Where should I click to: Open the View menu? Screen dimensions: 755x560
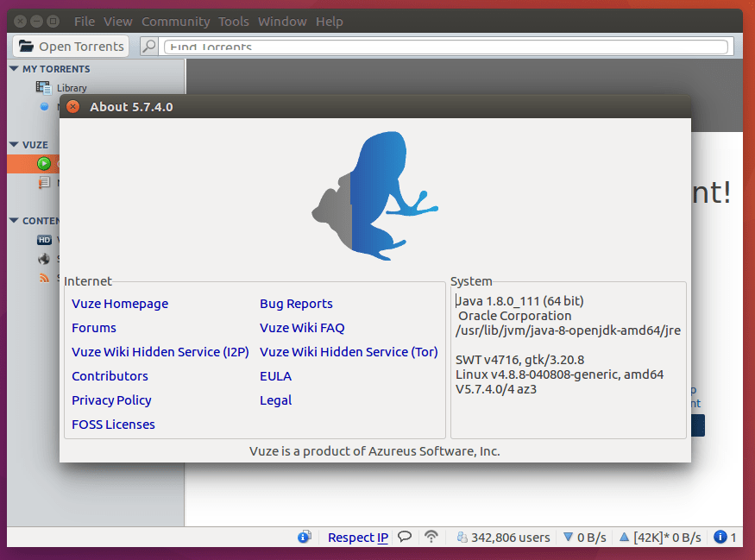tap(118, 22)
